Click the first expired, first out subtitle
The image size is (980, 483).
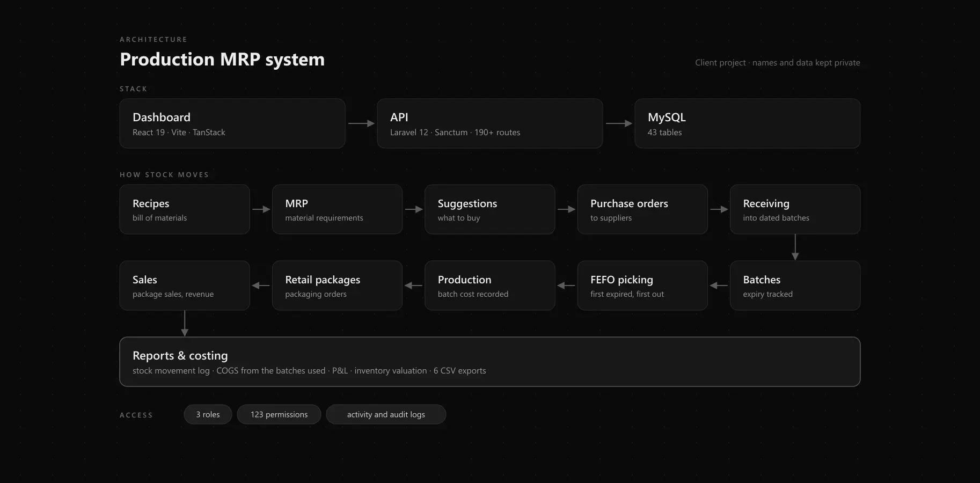tap(627, 294)
